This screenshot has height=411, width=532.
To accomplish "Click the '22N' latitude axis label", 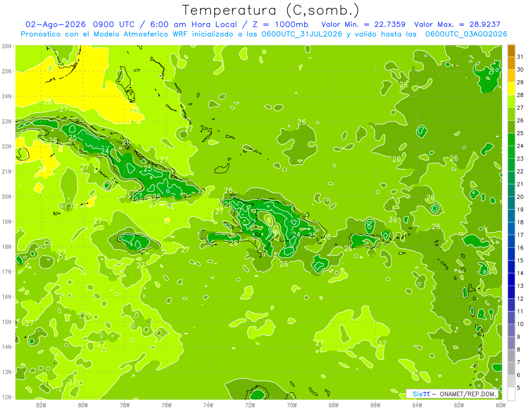I will pos(7,146).
